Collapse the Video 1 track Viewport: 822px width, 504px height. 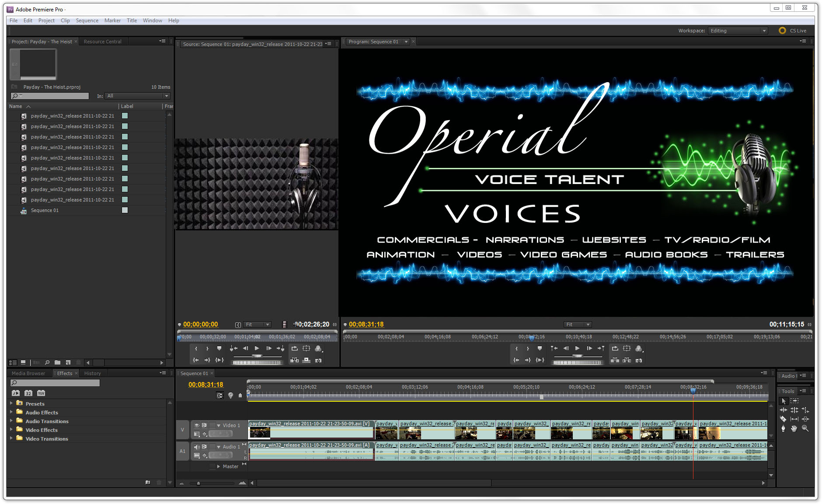[219, 425]
